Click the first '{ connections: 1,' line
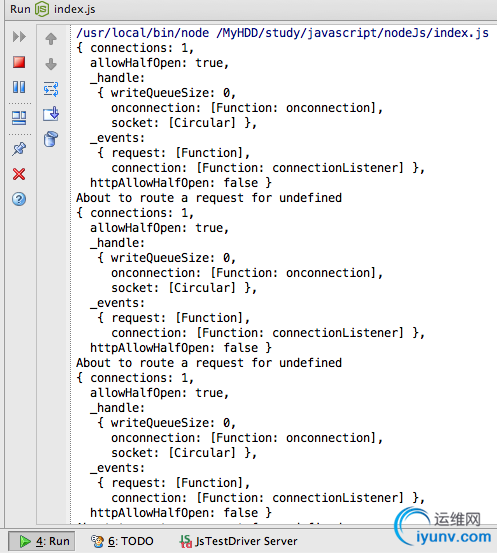497x553 pixels. (x=135, y=48)
